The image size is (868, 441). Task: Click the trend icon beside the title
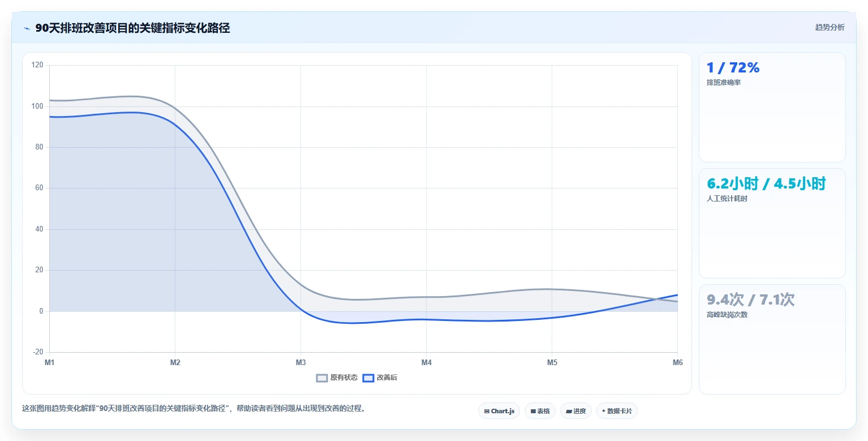[27, 28]
